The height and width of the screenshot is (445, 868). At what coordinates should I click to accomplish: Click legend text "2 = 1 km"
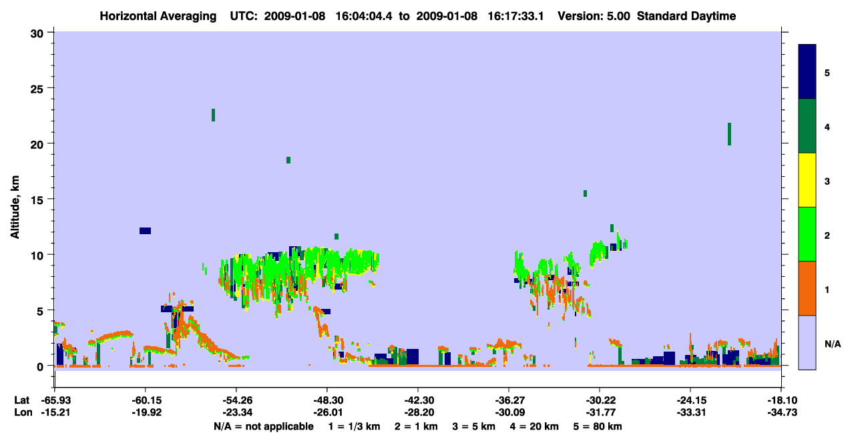[416, 426]
